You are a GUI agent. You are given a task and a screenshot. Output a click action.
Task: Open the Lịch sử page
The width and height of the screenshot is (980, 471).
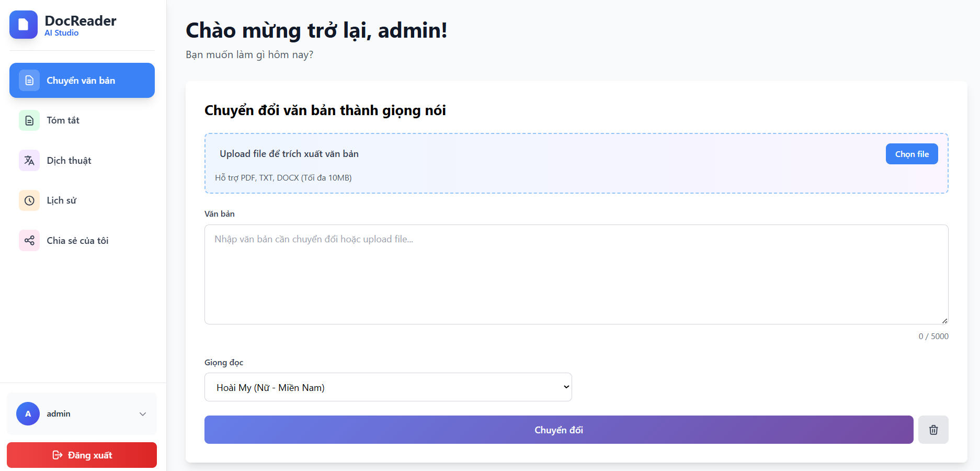61,200
